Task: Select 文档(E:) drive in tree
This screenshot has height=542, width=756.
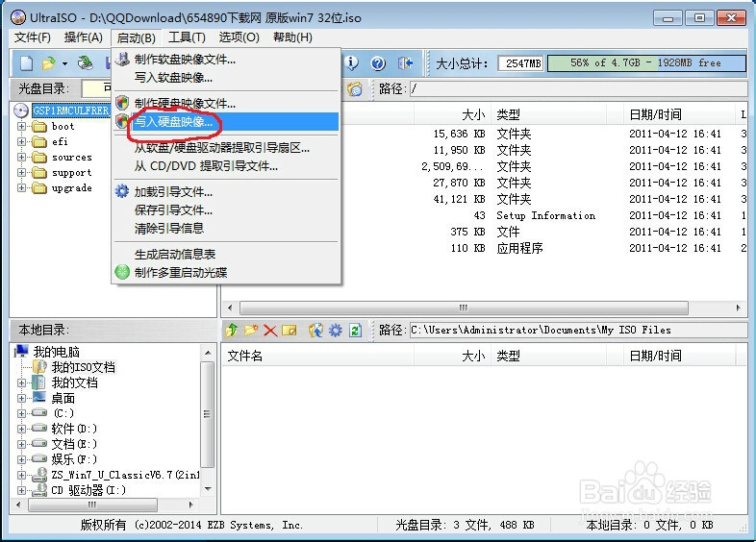Action: [74, 444]
